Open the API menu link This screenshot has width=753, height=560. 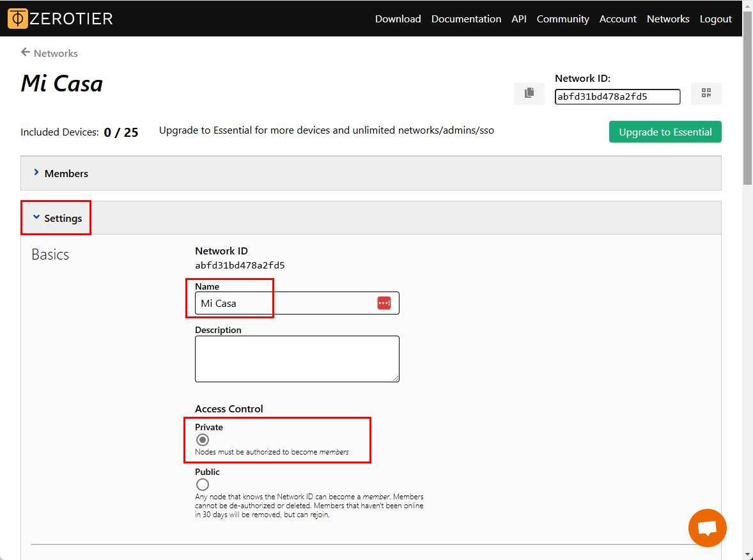(518, 19)
